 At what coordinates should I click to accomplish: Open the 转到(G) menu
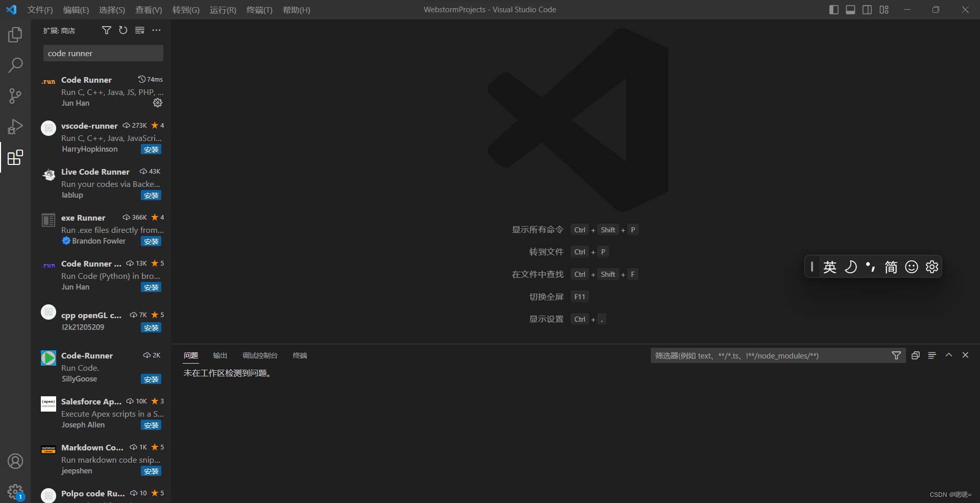186,10
